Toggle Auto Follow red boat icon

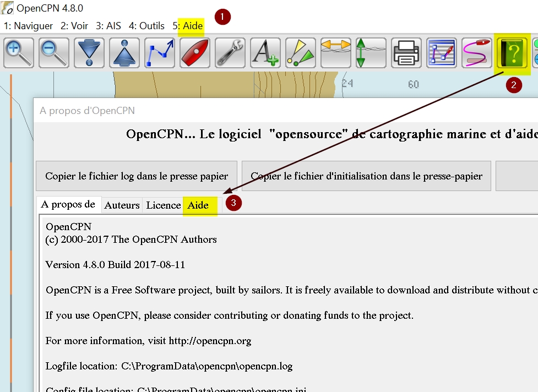pos(195,53)
